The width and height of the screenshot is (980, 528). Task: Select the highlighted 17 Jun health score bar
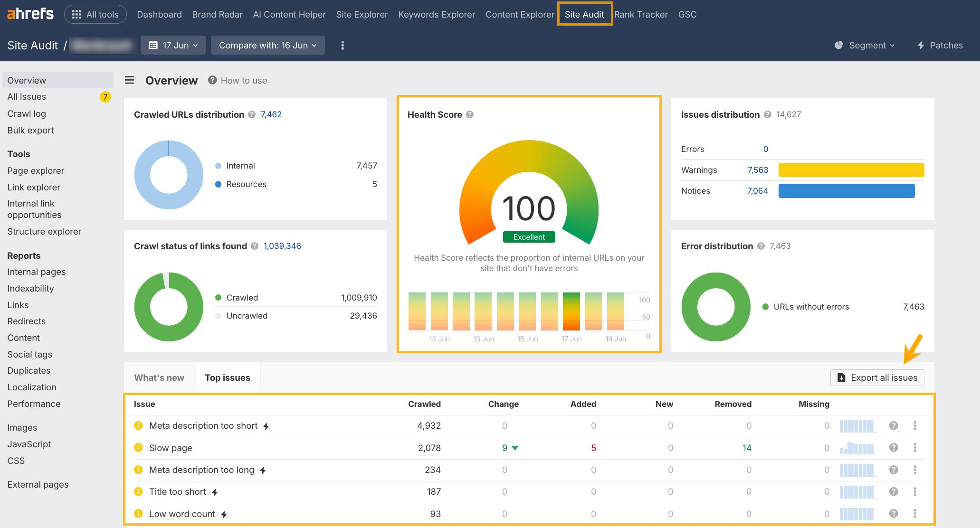coord(571,311)
